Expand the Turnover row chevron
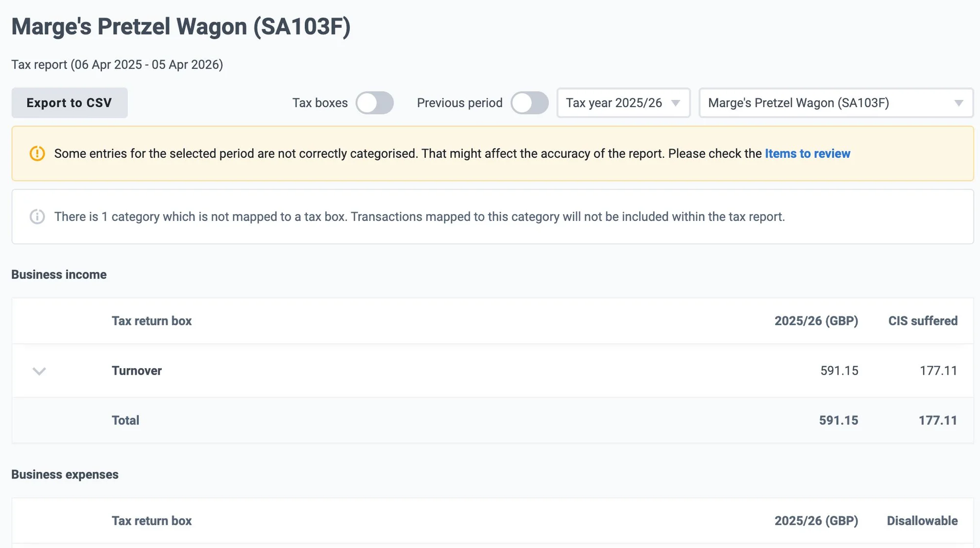Viewport: 980px width, 548px height. (39, 371)
